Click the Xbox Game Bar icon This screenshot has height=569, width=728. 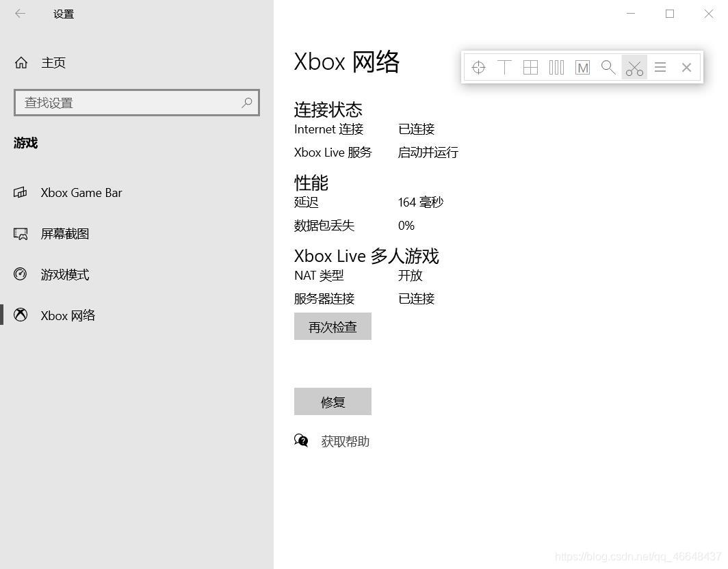[x=21, y=193]
